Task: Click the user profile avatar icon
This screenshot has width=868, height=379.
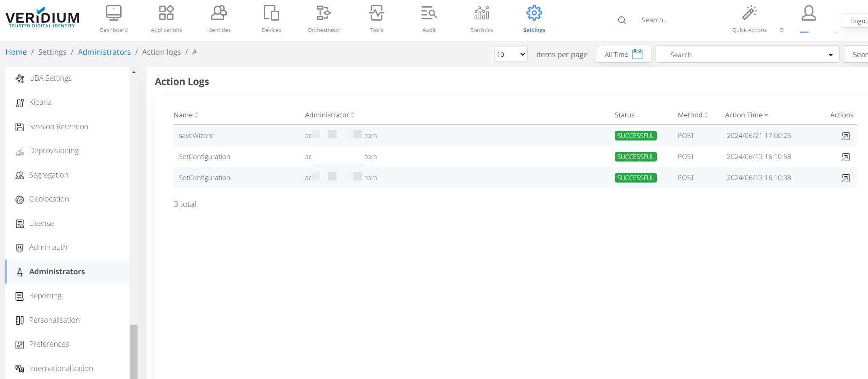Action: point(808,13)
